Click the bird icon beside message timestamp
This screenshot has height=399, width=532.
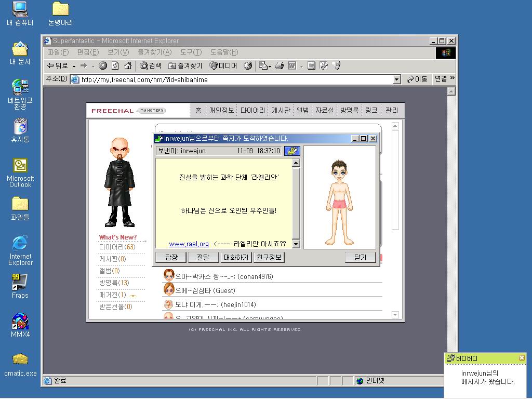point(292,151)
